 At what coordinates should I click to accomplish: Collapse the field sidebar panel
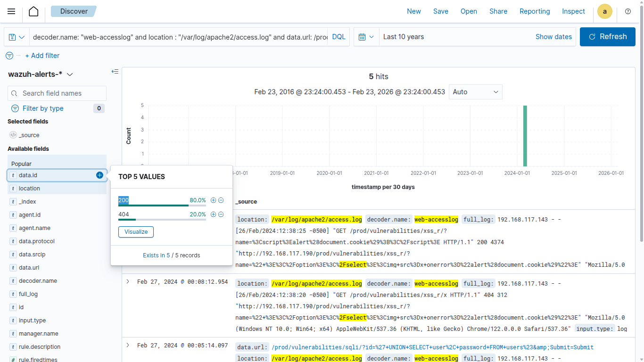[115, 72]
